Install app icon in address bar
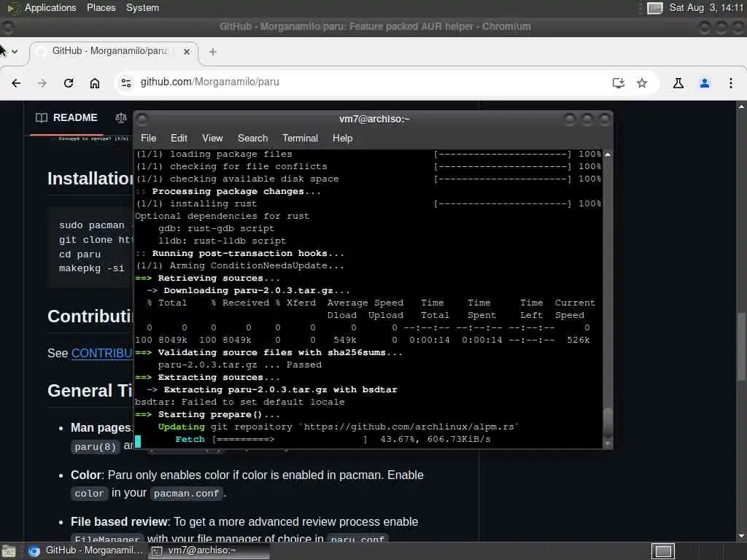Screen dimensions: 747x560 pos(619,83)
